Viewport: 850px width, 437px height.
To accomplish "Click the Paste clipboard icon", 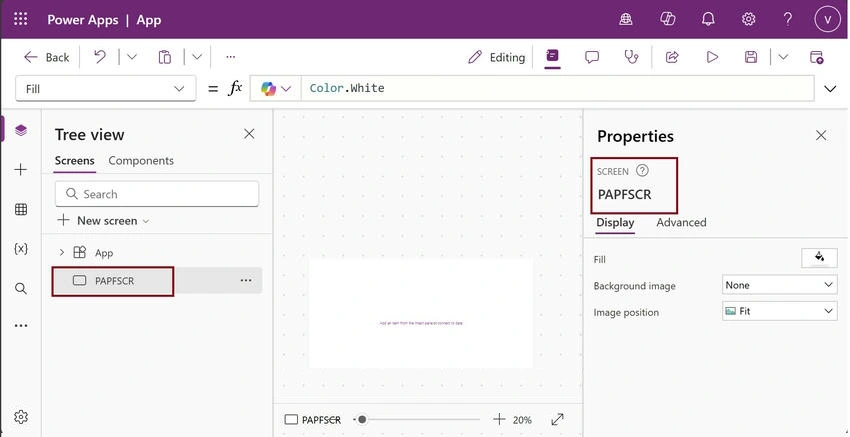I will click(165, 57).
